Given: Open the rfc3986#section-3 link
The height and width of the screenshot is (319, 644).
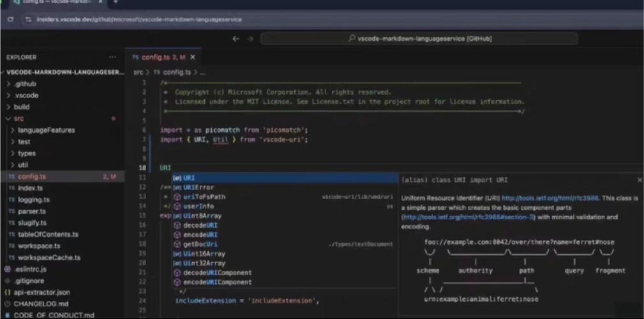Looking at the screenshot, I should (468, 217).
